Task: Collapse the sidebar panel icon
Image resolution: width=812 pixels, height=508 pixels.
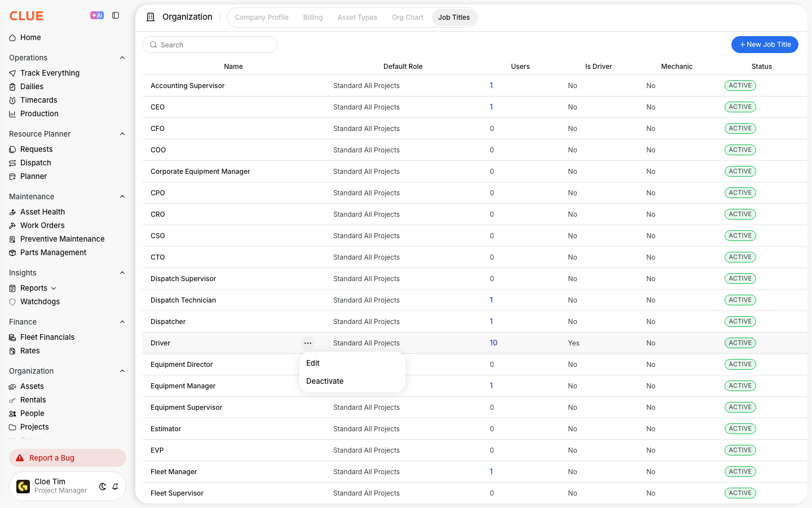Action: point(116,15)
